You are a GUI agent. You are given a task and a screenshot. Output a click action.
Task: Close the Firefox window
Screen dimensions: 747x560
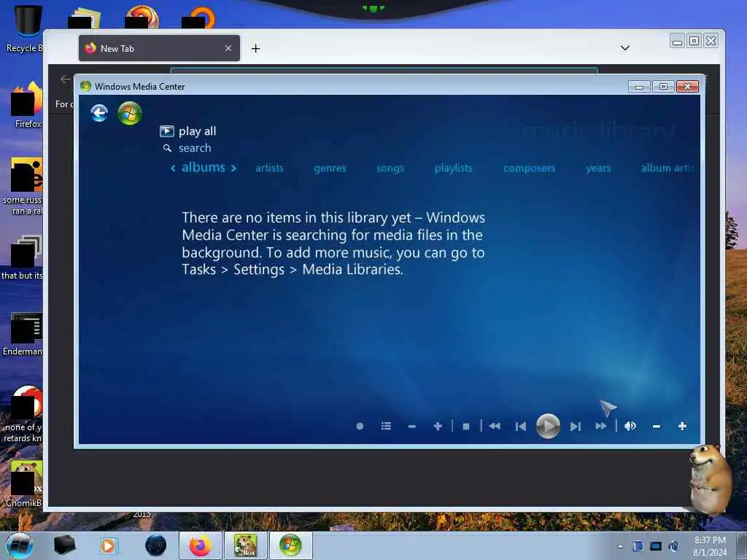point(711,42)
